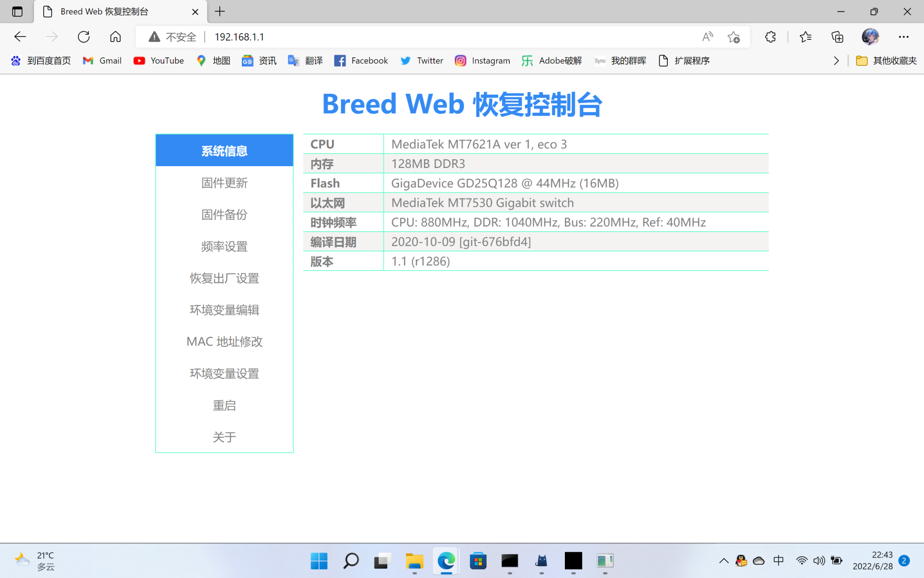Toggle the favorites star in address bar
The image size is (924, 578).
pos(734,37)
